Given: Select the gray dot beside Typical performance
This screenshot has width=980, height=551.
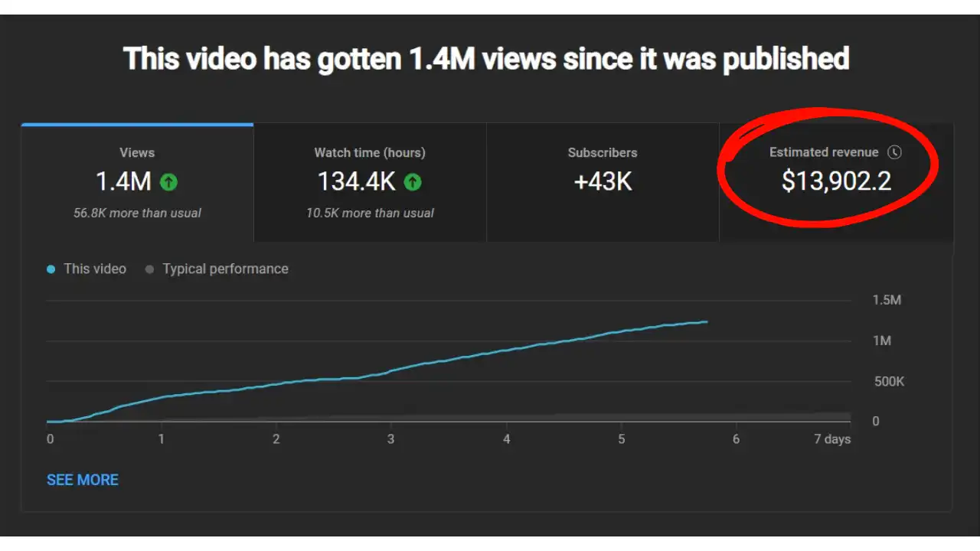Looking at the screenshot, I should click(150, 269).
